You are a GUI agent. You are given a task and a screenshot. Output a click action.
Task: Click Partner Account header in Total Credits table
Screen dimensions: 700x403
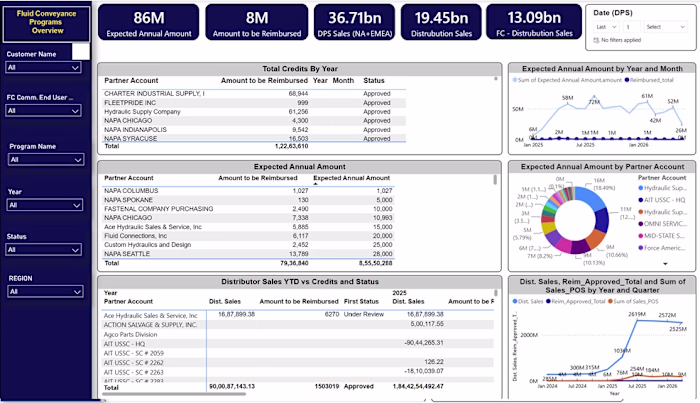click(x=131, y=81)
